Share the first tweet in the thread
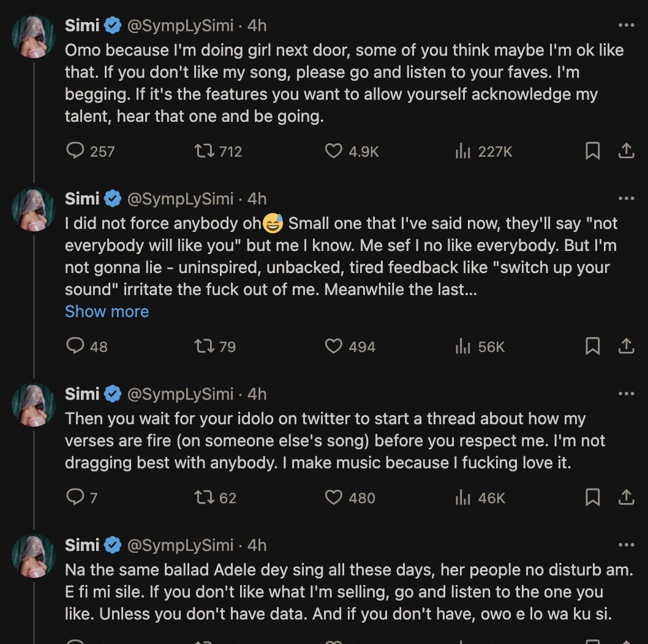 626,151
